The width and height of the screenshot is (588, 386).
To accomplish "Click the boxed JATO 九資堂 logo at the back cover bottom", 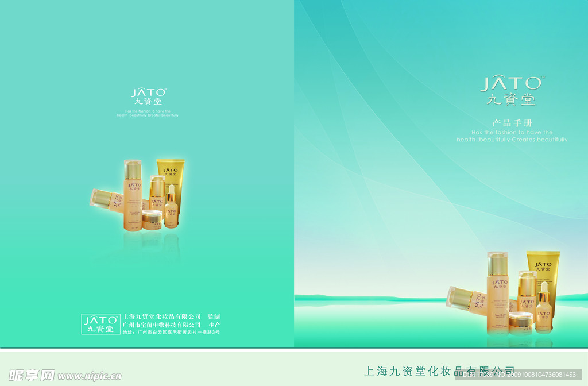I will (x=100, y=324).
